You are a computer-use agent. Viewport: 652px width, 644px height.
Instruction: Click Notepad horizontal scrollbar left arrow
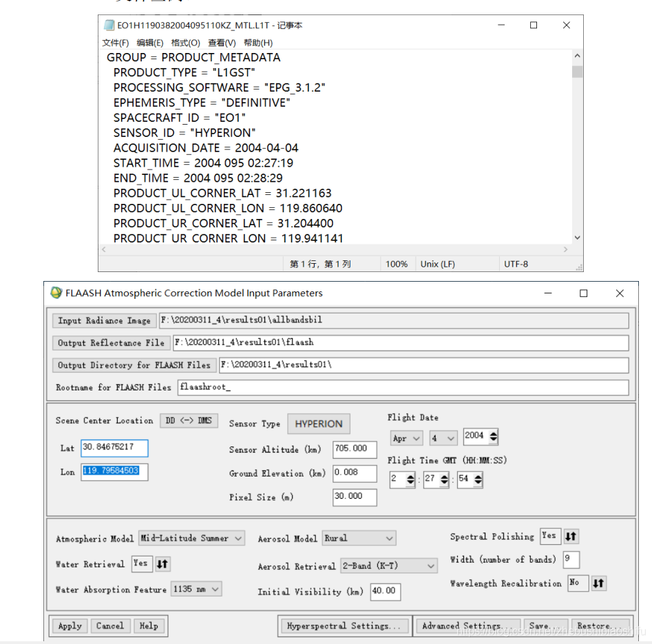104,249
